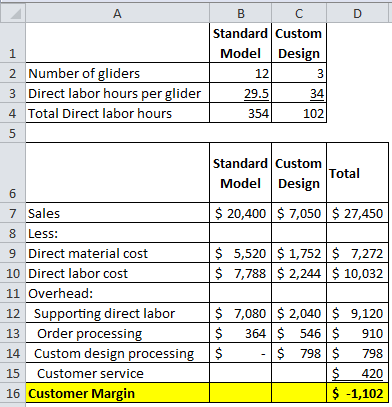The image size is (392, 407).
Task: Select column B header
Action: tap(240, 13)
